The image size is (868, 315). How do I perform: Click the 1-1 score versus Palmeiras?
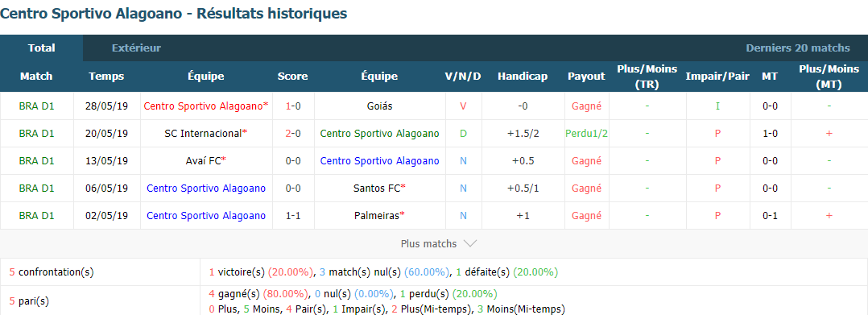point(293,216)
